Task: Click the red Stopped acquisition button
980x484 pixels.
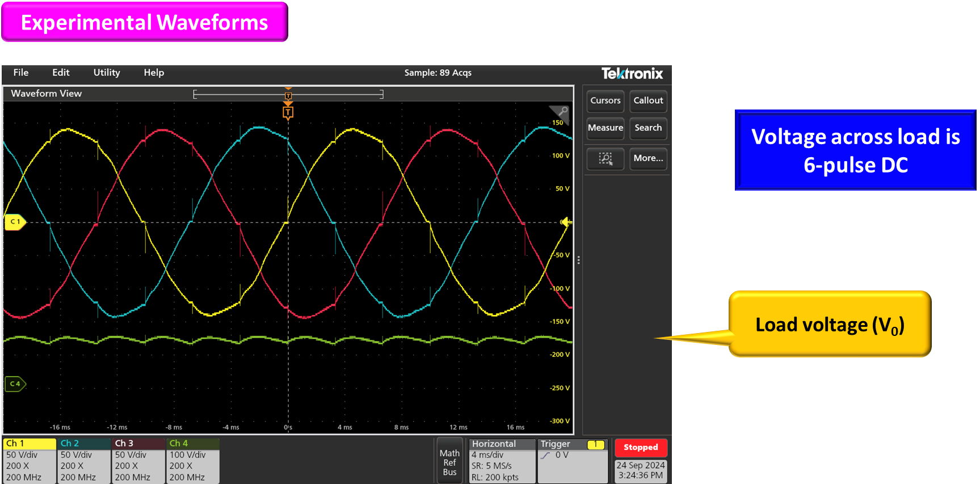Action: point(641,447)
